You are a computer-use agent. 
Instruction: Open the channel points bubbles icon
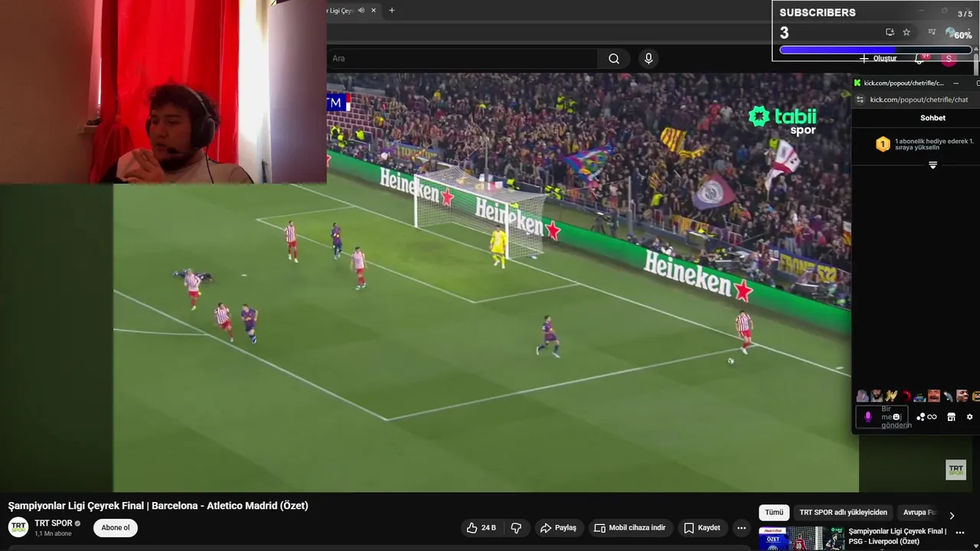920,417
